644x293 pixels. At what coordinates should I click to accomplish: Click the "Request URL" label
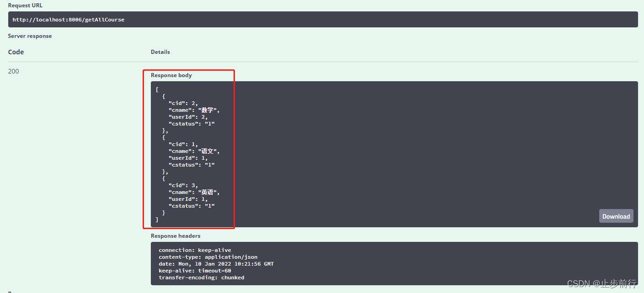point(25,5)
